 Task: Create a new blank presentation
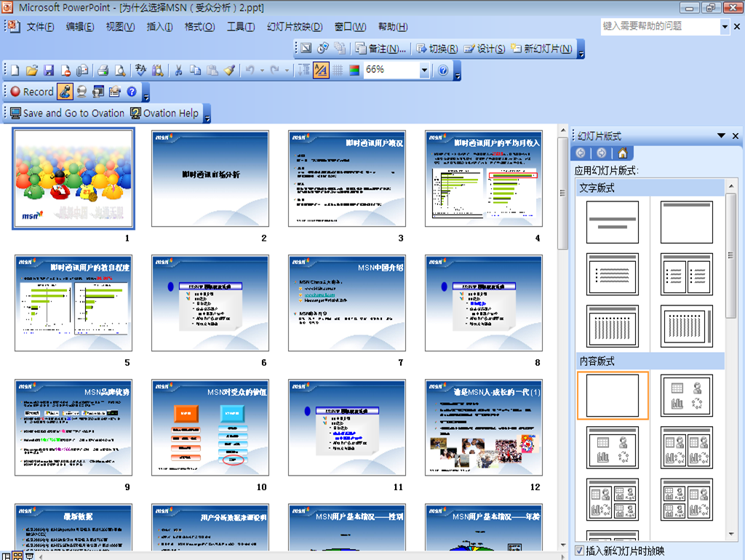pyautogui.click(x=15, y=71)
